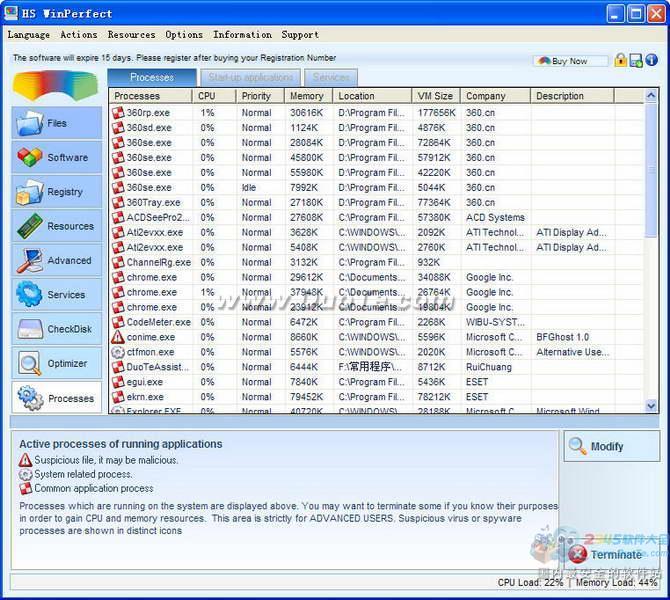Sort by the Processes column header

pyautogui.click(x=150, y=96)
